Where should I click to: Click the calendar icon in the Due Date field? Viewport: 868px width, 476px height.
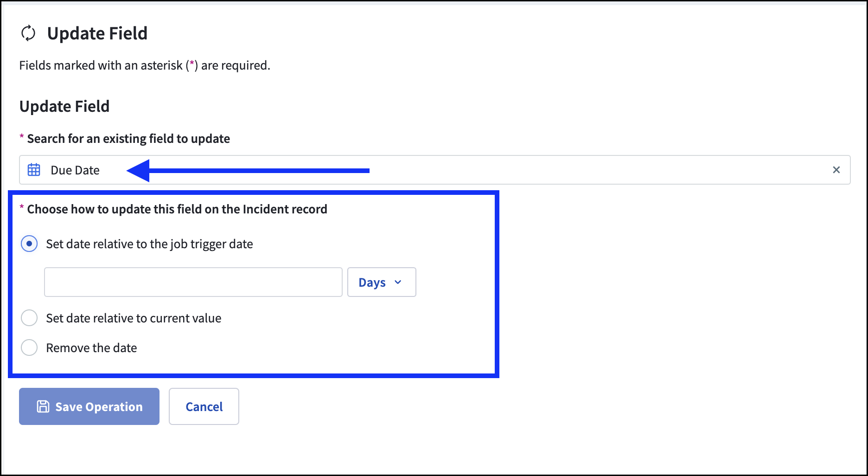(34, 170)
